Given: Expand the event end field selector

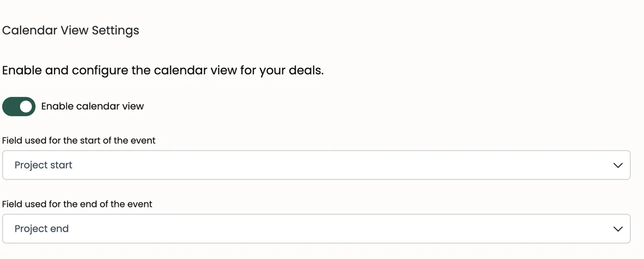Looking at the screenshot, I should tap(316, 229).
